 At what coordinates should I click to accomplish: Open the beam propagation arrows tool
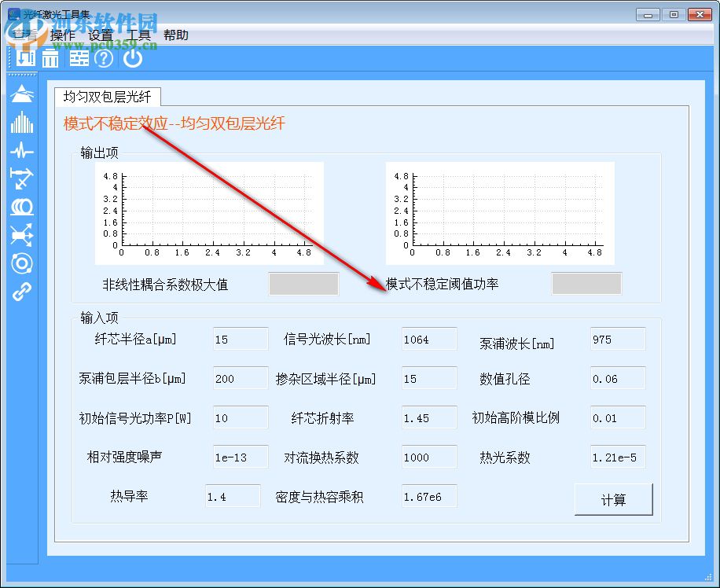click(x=21, y=180)
